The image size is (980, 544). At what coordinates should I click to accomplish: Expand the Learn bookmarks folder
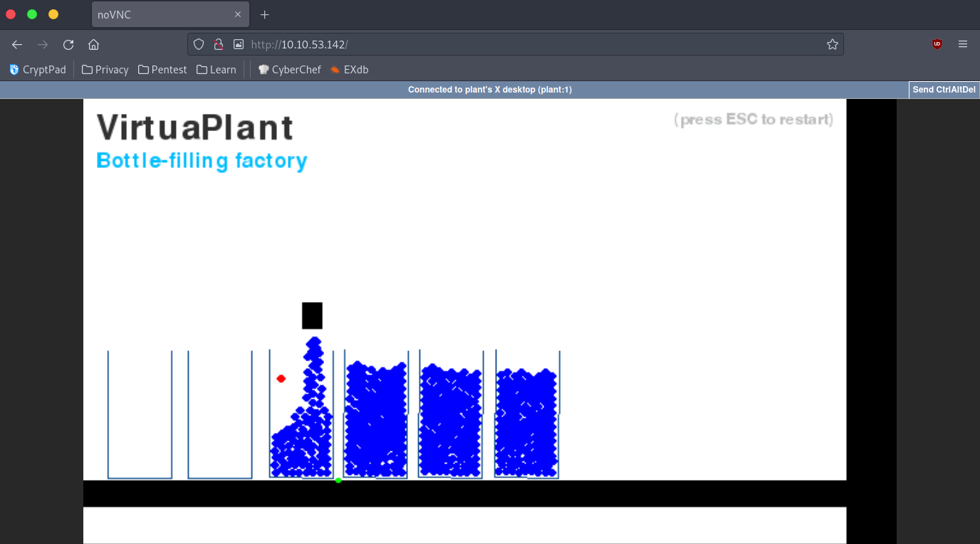click(x=216, y=69)
